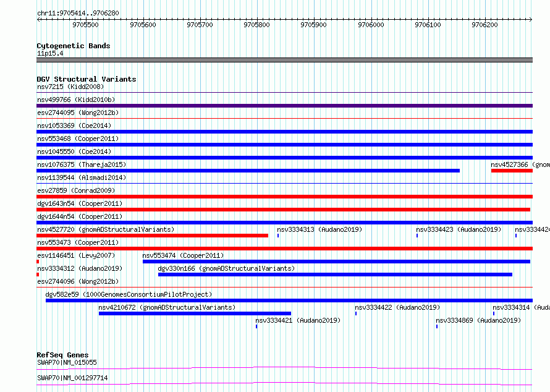Viewport: 550px width, 392px height.
Task: Click the chr11:9705414..9706280 region label
Action: pos(78,13)
